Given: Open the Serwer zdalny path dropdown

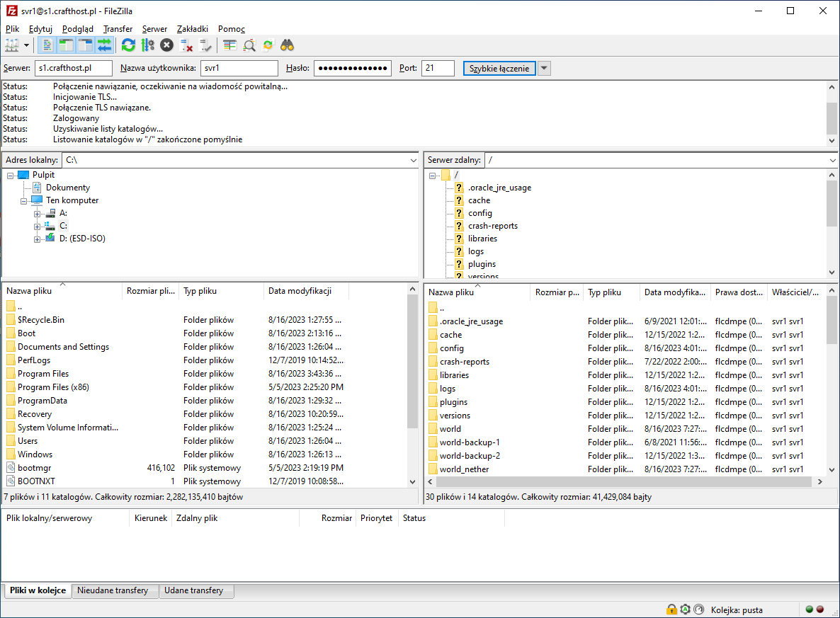Looking at the screenshot, I should [x=832, y=160].
